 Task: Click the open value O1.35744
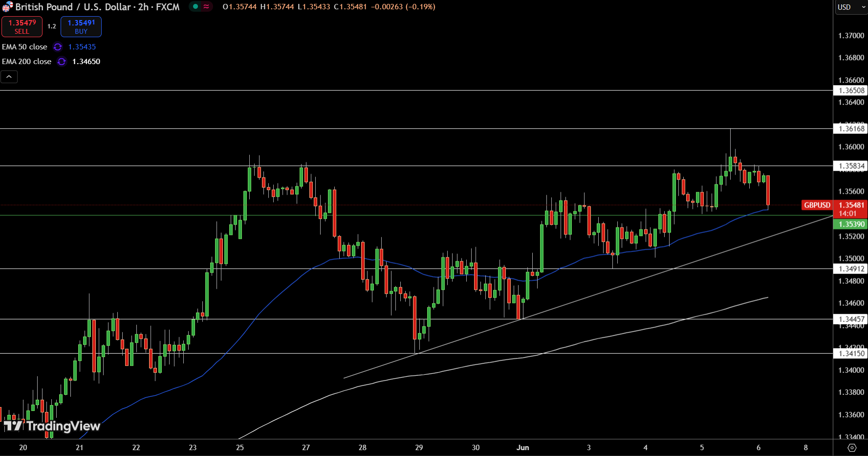[x=239, y=7]
